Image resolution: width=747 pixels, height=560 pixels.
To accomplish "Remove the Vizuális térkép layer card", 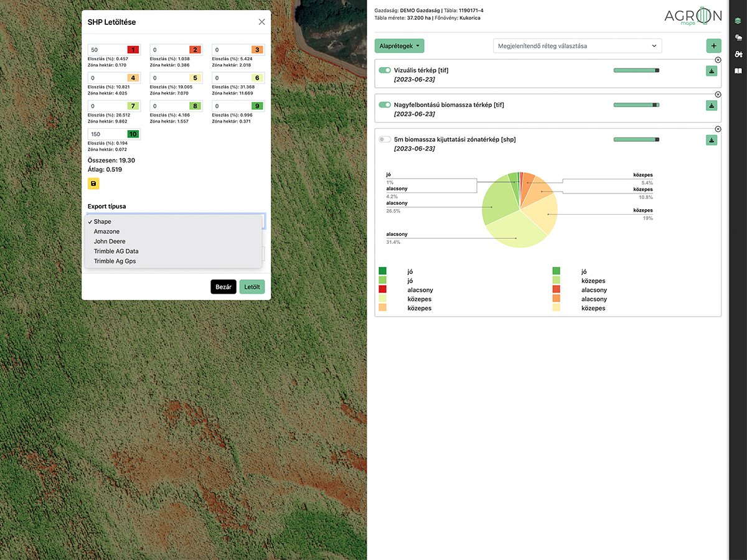I will (x=718, y=60).
